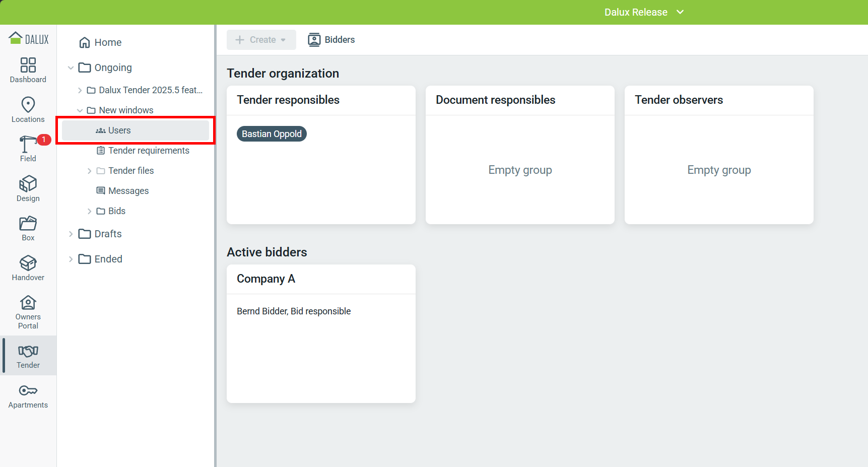This screenshot has height=467, width=868.
Task: Collapse the Ongoing folder
Action: (x=71, y=68)
